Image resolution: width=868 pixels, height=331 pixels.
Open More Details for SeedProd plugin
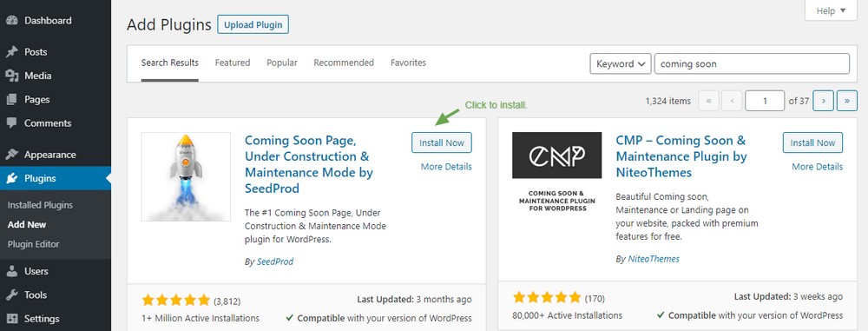446,166
